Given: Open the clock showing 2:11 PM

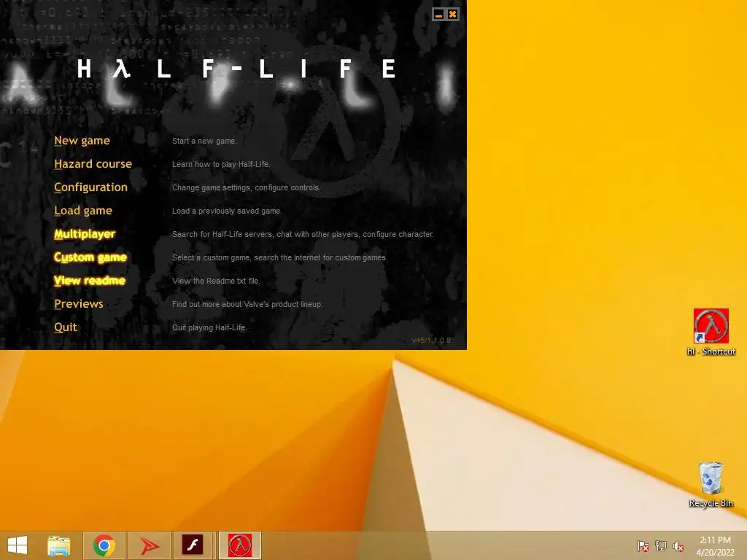Looking at the screenshot, I should tap(715, 546).
